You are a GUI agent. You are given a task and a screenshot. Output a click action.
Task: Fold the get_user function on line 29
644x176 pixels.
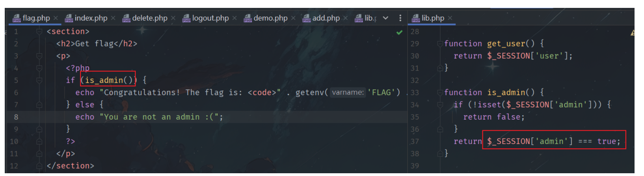pyautogui.click(x=440, y=44)
